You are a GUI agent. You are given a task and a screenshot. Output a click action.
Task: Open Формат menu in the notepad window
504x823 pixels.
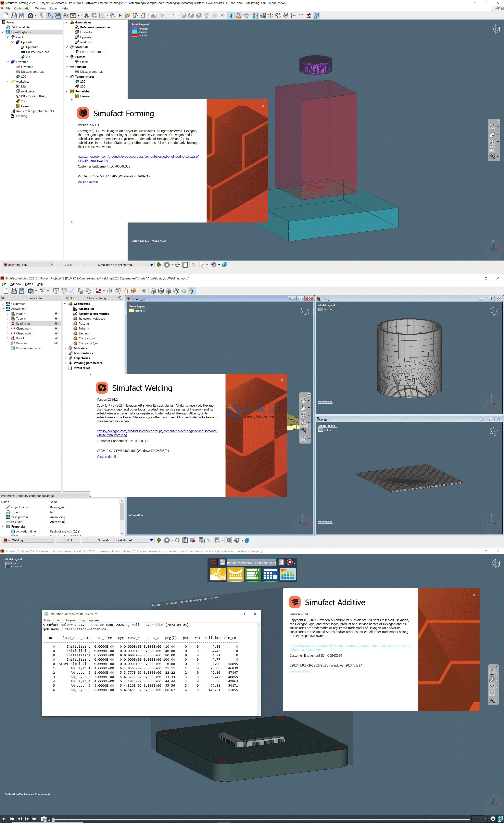coord(71,620)
